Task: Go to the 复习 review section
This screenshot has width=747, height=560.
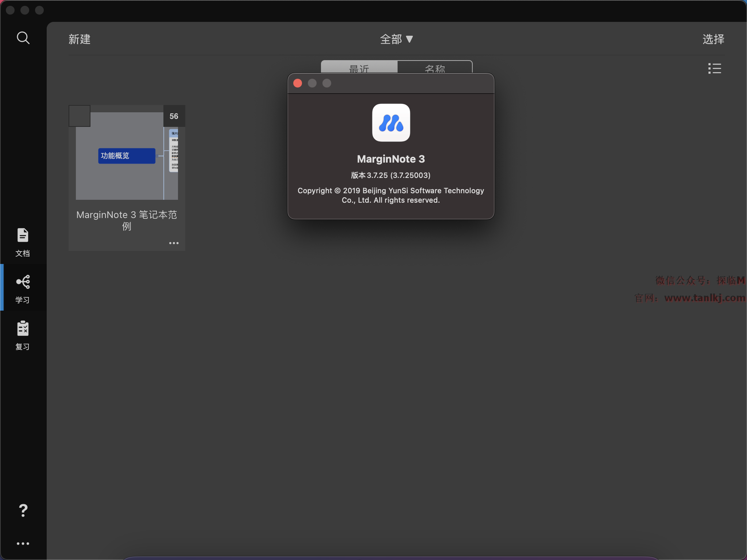Action: coord(23,336)
